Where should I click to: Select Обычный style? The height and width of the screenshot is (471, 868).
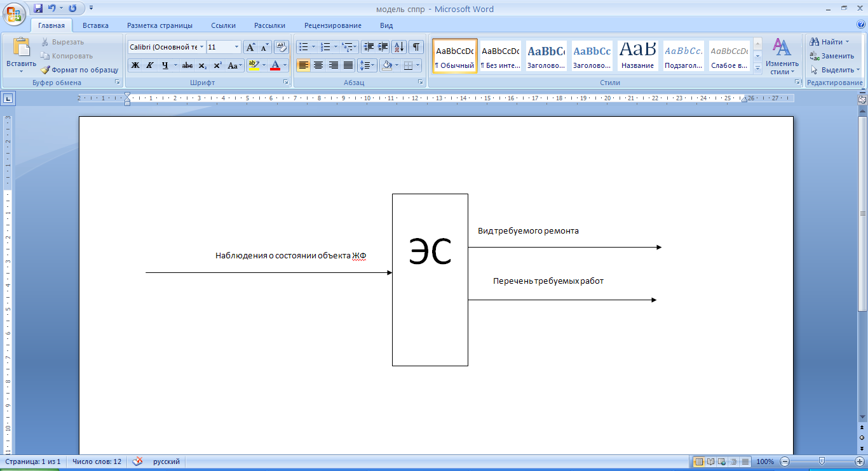tap(455, 56)
